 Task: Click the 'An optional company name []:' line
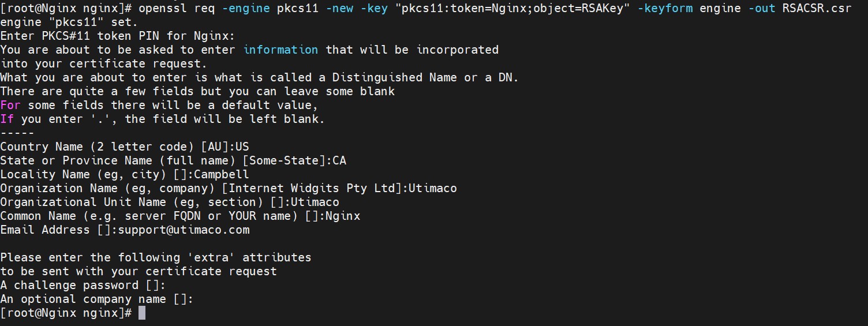pos(97,299)
